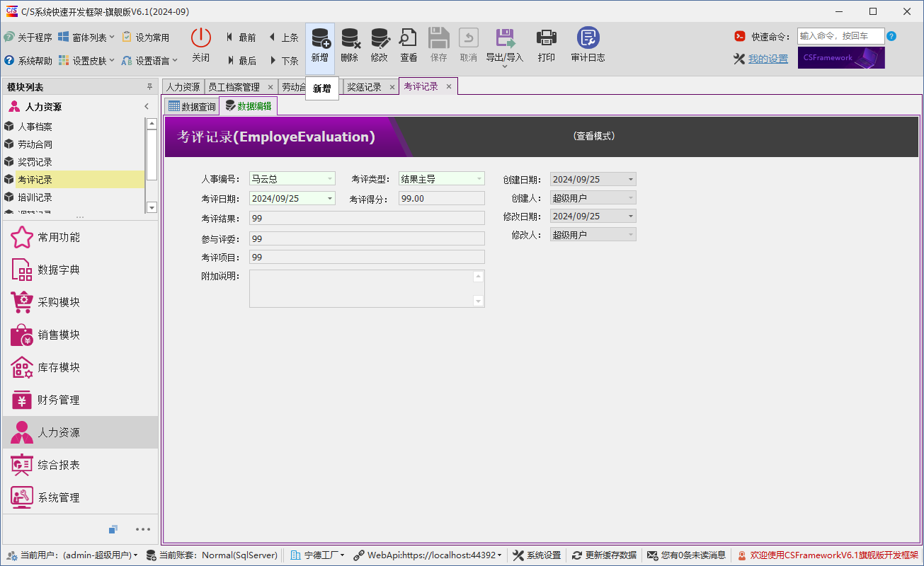This screenshot has width=924, height=566.
Task: Click the 快速命令 input box
Action: pyautogui.click(x=840, y=36)
